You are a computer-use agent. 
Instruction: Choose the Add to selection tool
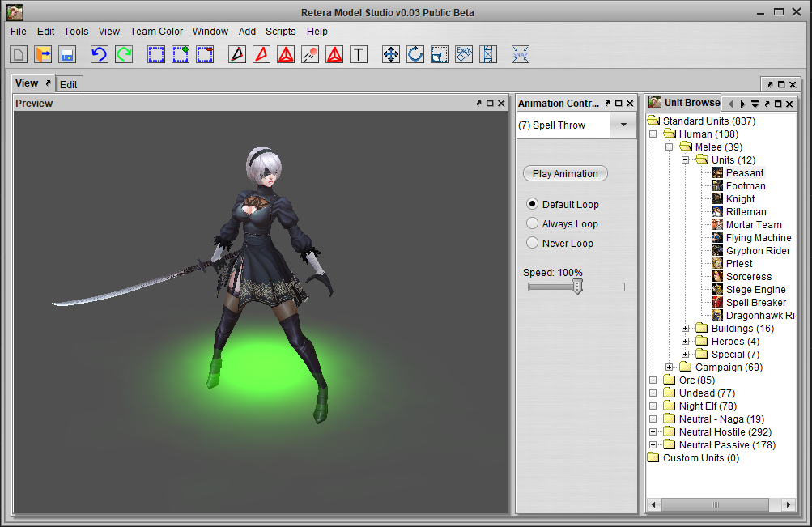pyautogui.click(x=181, y=54)
